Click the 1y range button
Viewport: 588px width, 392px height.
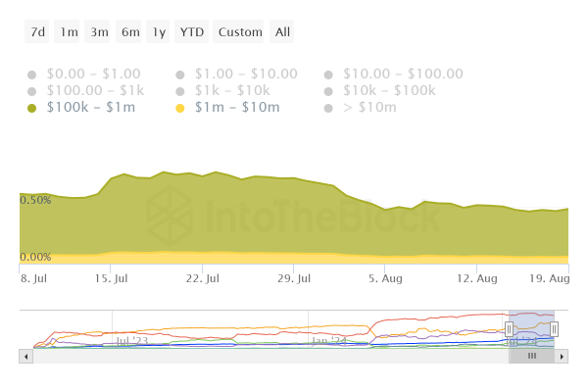pos(159,32)
